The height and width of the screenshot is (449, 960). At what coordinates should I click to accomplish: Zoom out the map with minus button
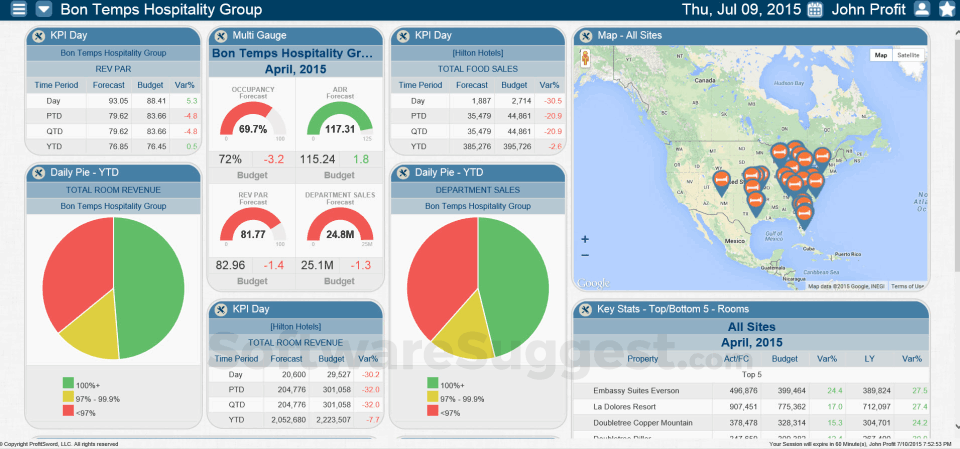pos(585,255)
